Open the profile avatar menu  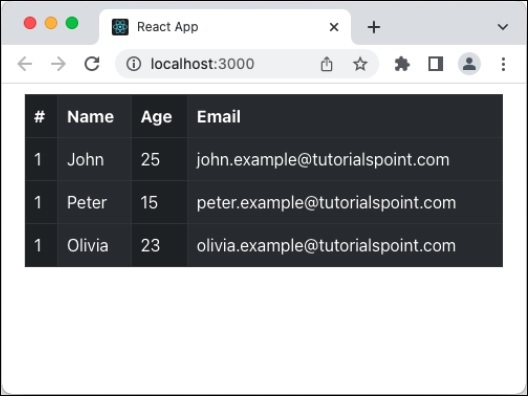point(469,64)
